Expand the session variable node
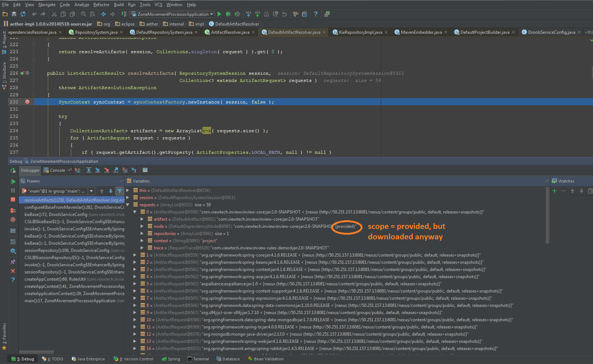593x364 pixels. (128, 198)
